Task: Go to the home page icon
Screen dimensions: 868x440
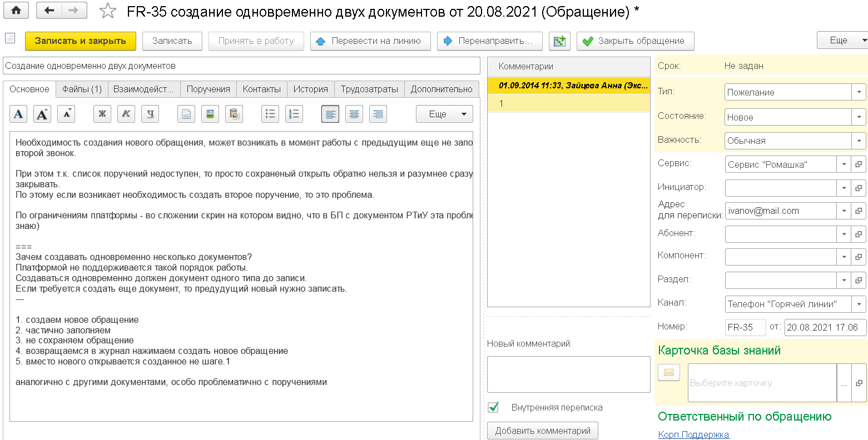Action: click(x=16, y=11)
